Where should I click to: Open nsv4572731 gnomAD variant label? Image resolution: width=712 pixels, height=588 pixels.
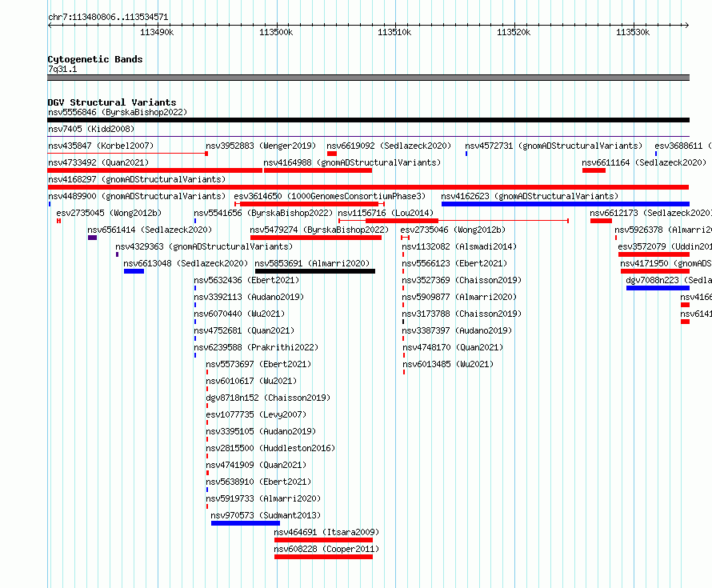tap(554, 146)
